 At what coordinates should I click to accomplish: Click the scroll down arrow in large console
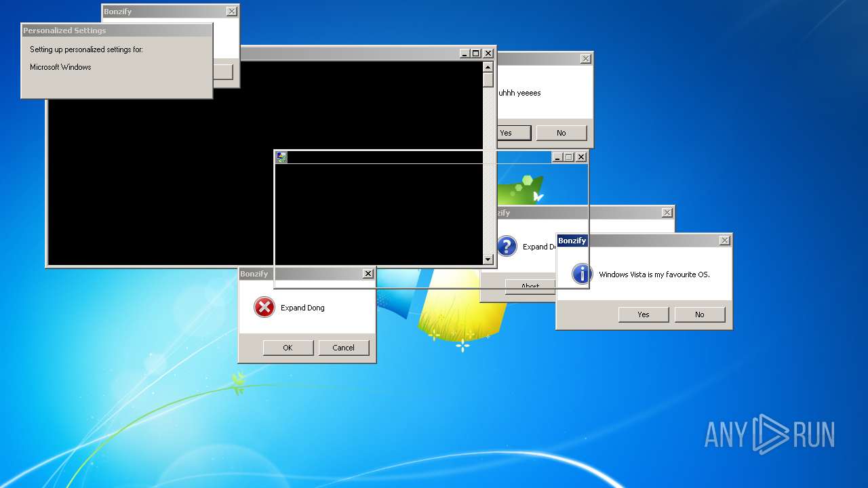pyautogui.click(x=488, y=260)
